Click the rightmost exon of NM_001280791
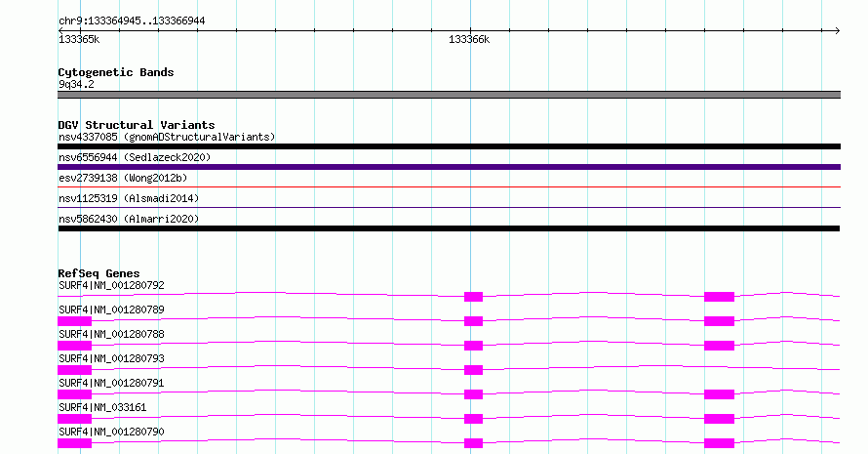 [x=719, y=394]
